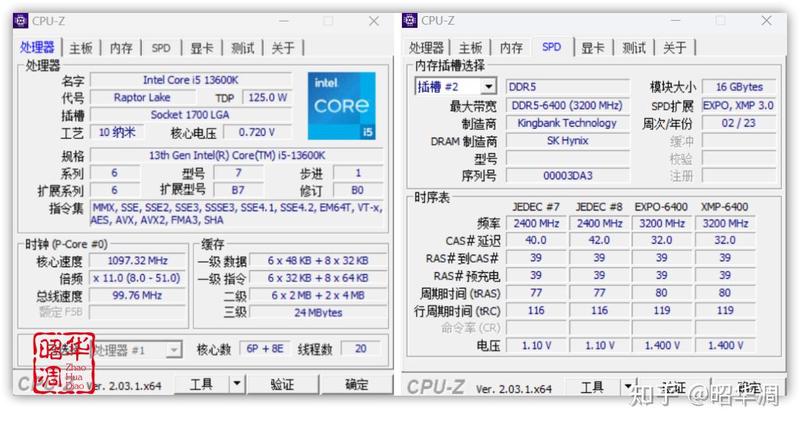Click the 6 x 2 MB + 2 x 4 MB L2 cache value
The height and width of the screenshot is (428, 800).
click(x=318, y=295)
